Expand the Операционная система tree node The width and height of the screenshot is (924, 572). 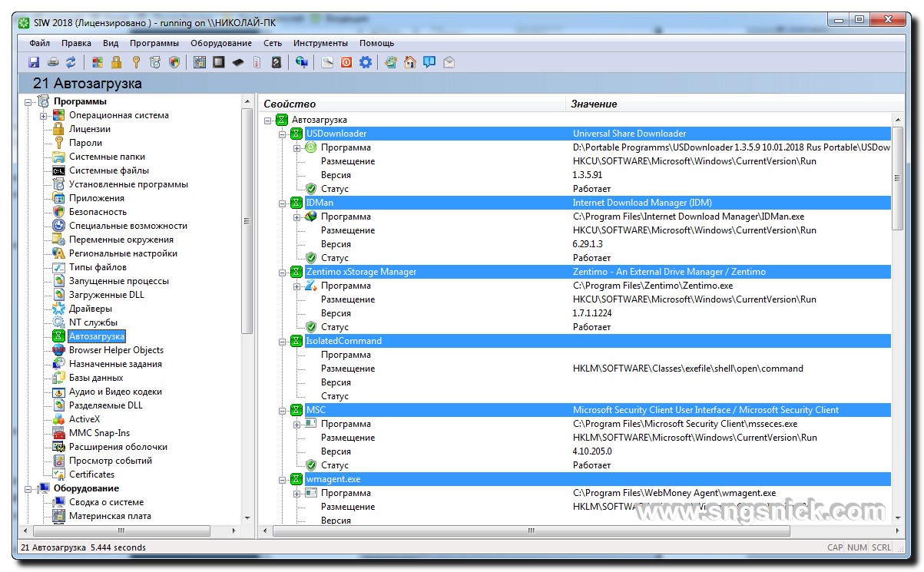click(x=44, y=116)
